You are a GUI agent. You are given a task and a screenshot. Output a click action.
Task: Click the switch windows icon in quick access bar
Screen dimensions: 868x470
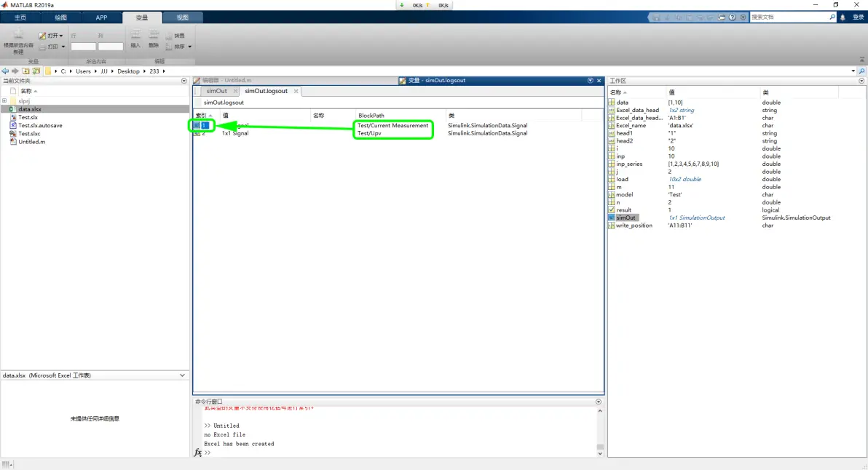[x=722, y=17]
